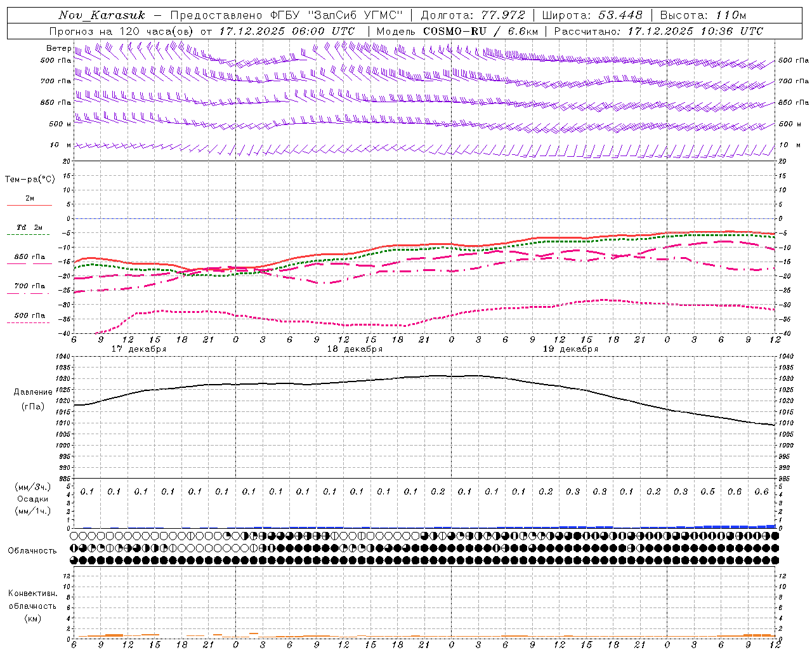Click the model name COSMO-RU / 6.6км
The image size is (812, 650).
click(481, 31)
